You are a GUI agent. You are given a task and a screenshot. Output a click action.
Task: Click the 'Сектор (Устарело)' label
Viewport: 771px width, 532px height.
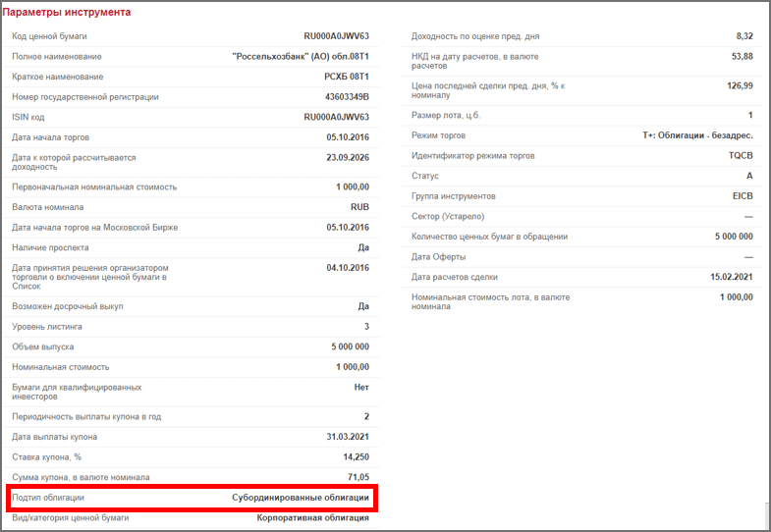tap(448, 216)
